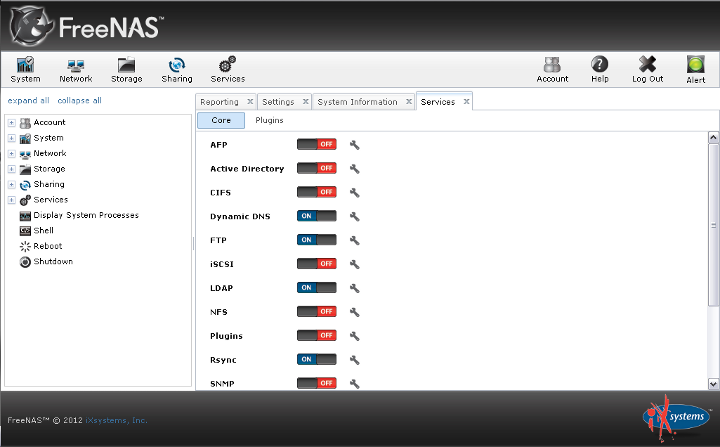
Task: Check the green Alert indicator
Action: point(696,70)
